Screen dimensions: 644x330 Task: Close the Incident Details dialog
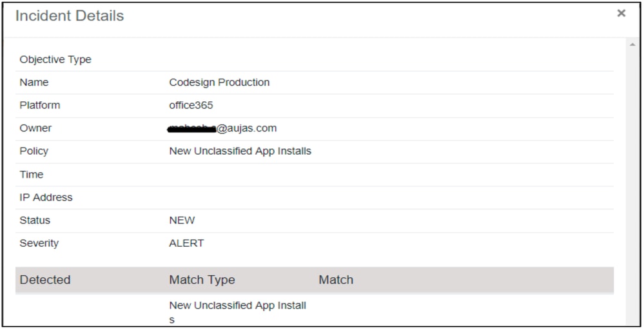point(621,14)
